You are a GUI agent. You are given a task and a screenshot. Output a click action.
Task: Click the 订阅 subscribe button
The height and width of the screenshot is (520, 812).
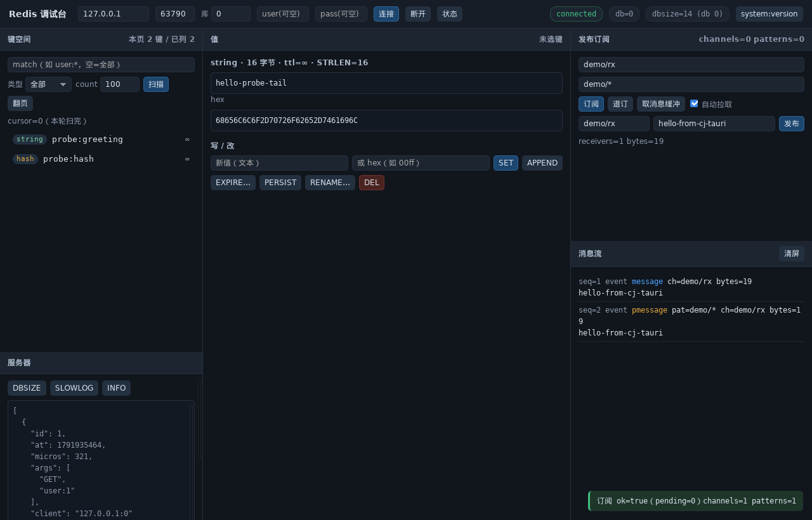(x=591, y=104)
